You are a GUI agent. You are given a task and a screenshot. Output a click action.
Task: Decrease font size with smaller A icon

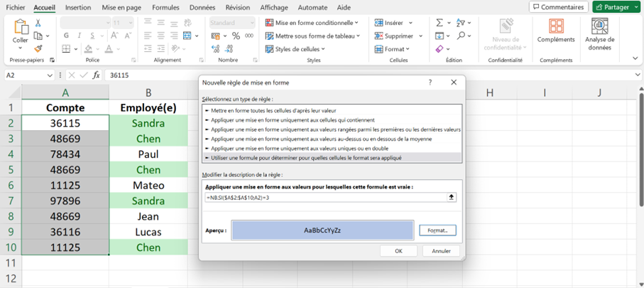128,36
